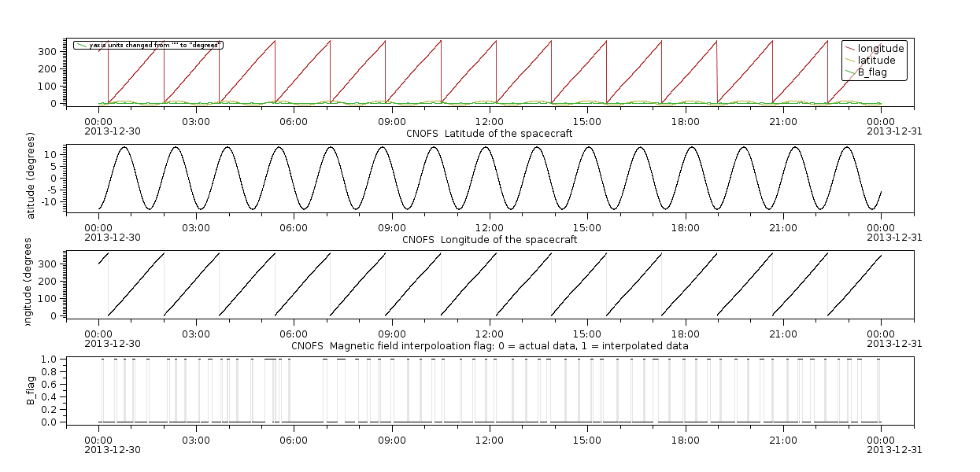Image resolution: width=980 pixels, height=472 pixels.
Task: Click 21:00 tick on the top overview panel
Action: [x=783, y=121]
